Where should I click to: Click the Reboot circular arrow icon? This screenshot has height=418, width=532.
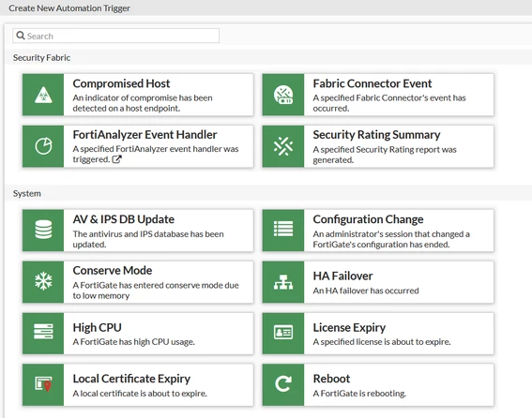[x=283, y=384]
